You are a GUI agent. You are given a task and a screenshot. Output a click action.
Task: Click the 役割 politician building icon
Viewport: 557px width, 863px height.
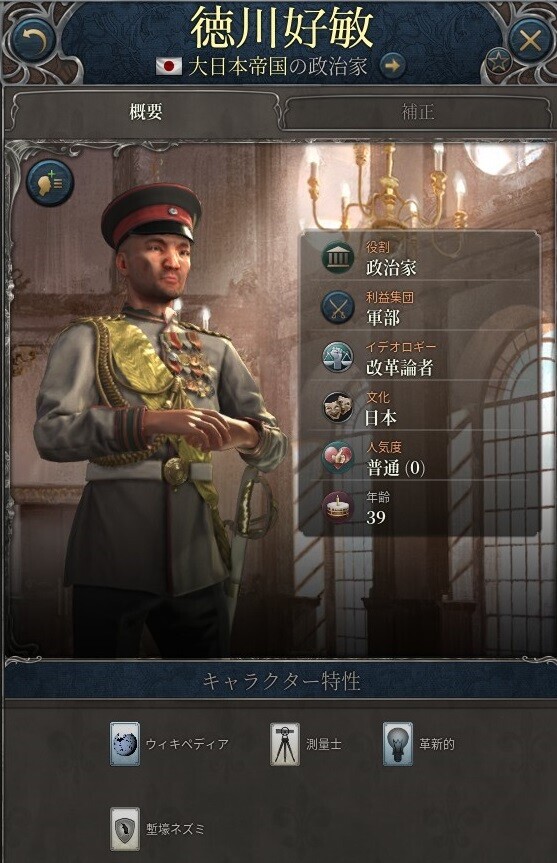click(x=338, y=258)
